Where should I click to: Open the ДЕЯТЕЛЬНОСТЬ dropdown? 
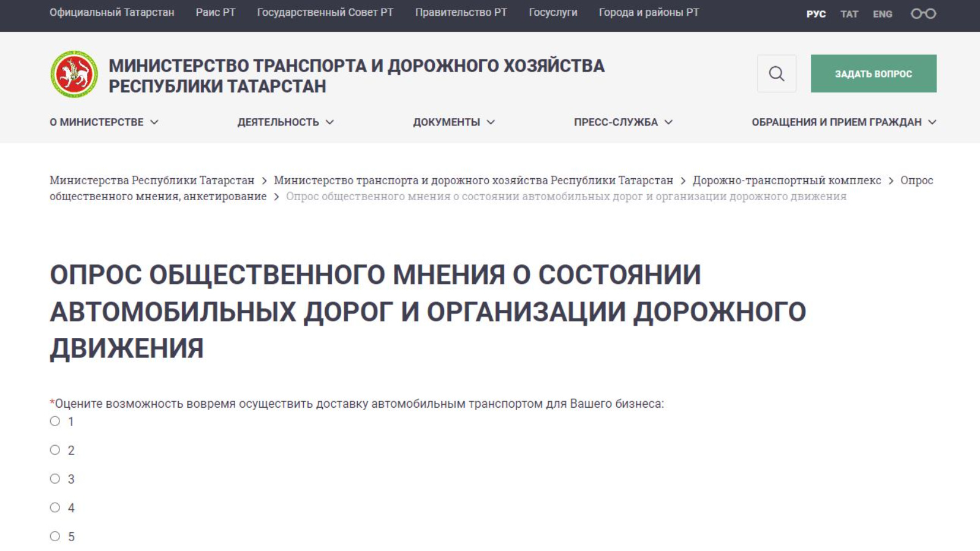[x=285, y=122]
